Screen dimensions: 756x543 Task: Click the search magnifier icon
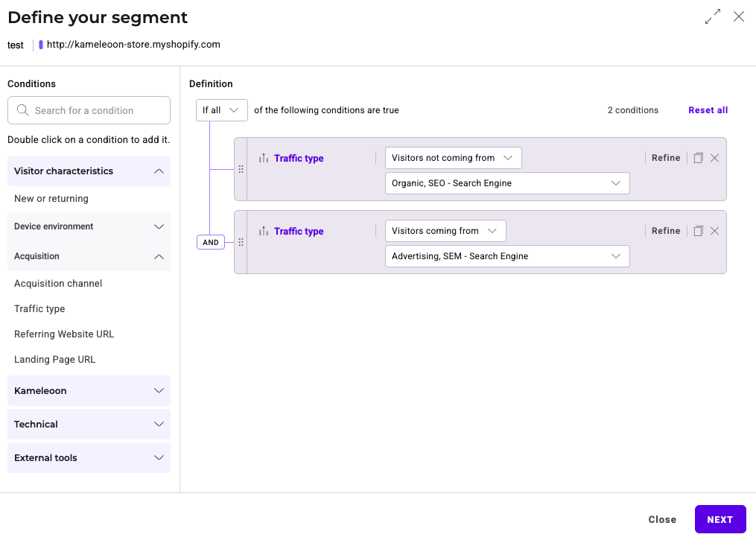coord(22,110)
